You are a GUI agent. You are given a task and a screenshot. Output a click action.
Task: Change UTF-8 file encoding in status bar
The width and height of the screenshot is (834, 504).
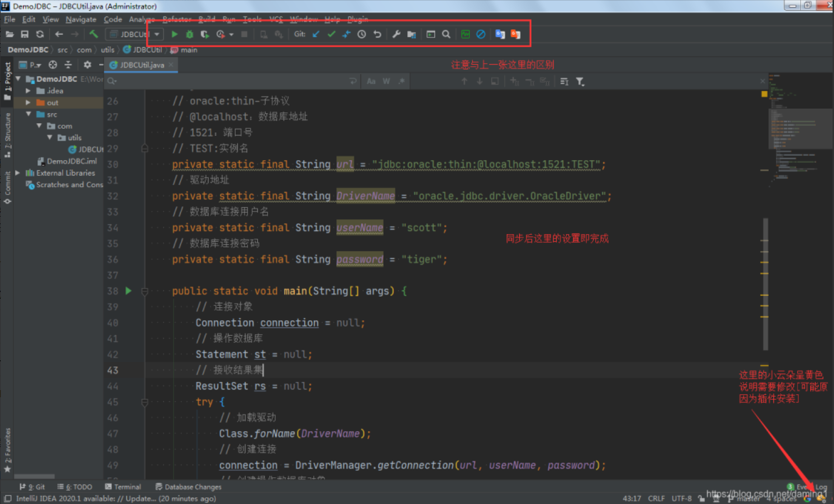682,498
